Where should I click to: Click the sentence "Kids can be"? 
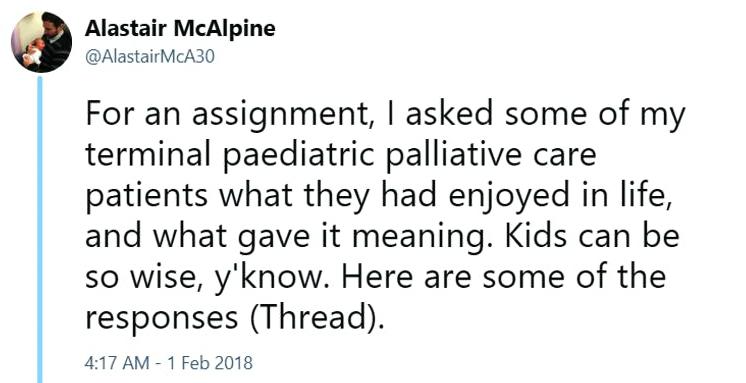click(592, 236)
